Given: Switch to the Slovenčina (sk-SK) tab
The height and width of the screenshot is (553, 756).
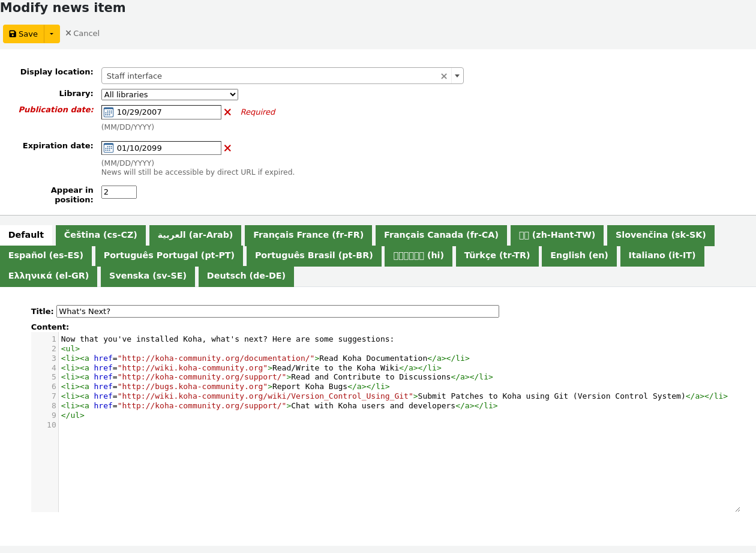Looking at the screenshot, I should click(661, 235).
